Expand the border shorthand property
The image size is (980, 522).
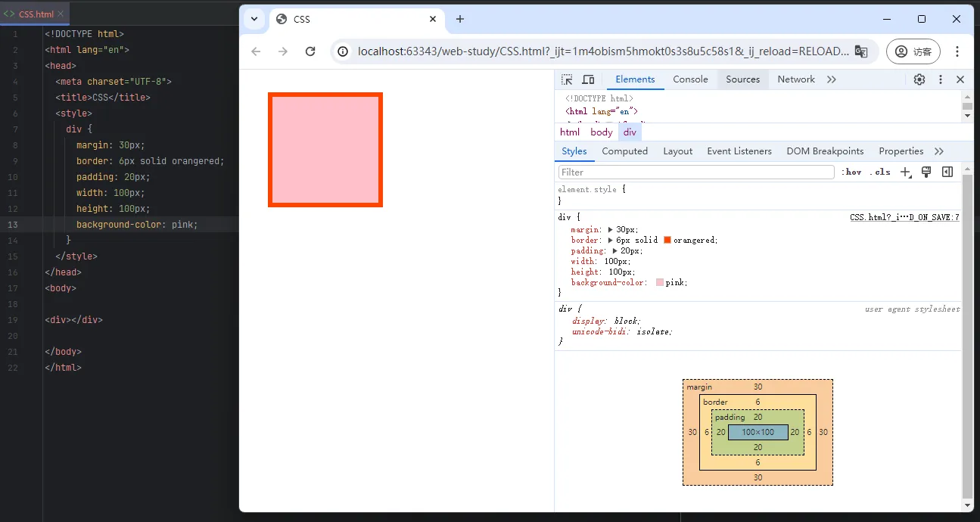click(x=611, y=240)
